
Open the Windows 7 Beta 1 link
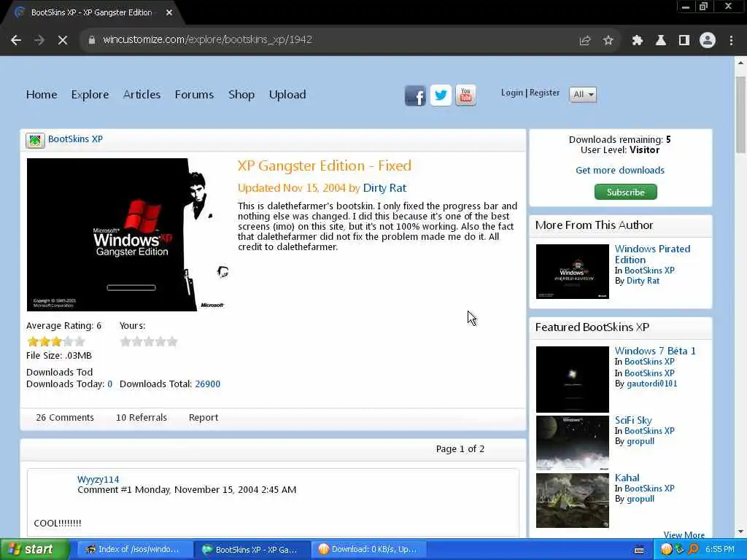pos(654,351)
